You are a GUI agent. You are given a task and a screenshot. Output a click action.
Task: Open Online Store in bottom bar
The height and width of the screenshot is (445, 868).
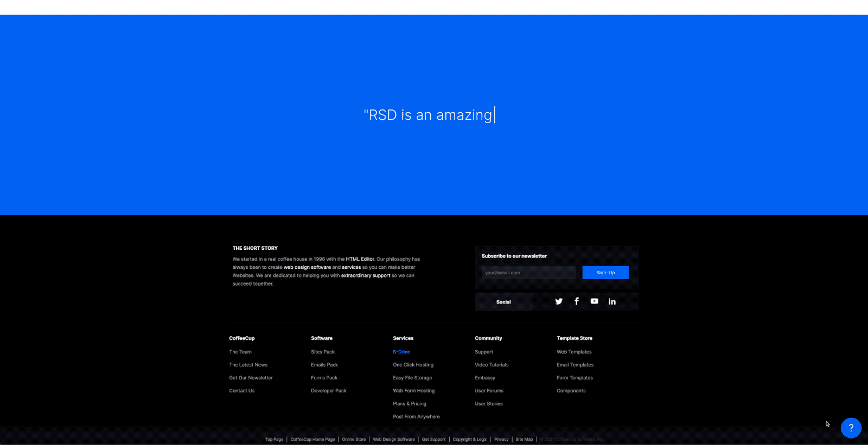tap(354, 440)
